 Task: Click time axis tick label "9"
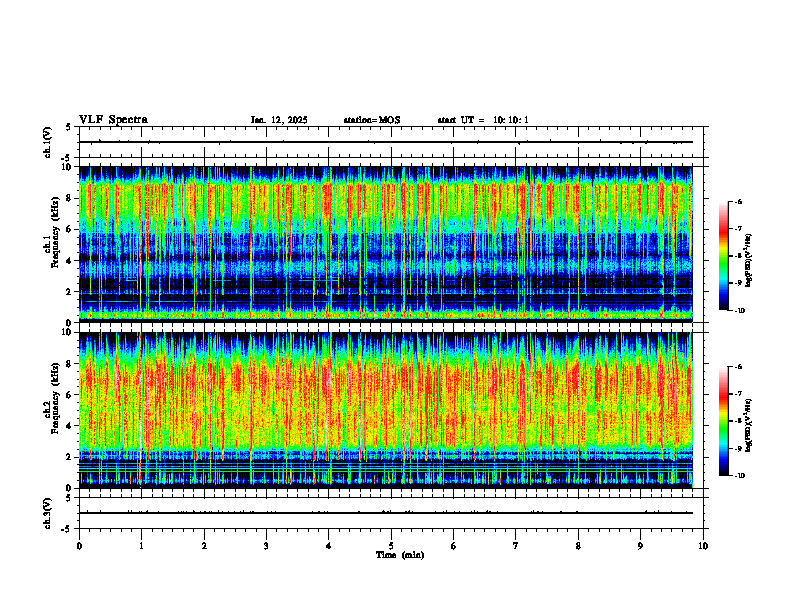640,546
